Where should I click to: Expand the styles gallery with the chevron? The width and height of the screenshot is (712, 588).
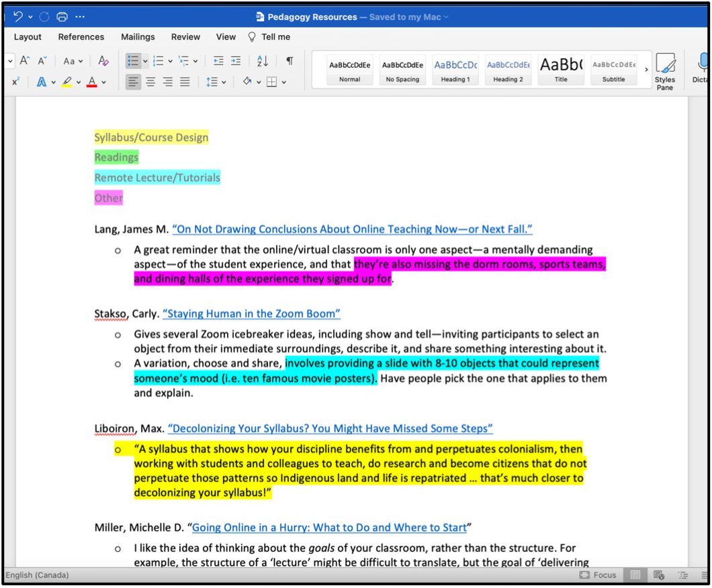point(646,69)
